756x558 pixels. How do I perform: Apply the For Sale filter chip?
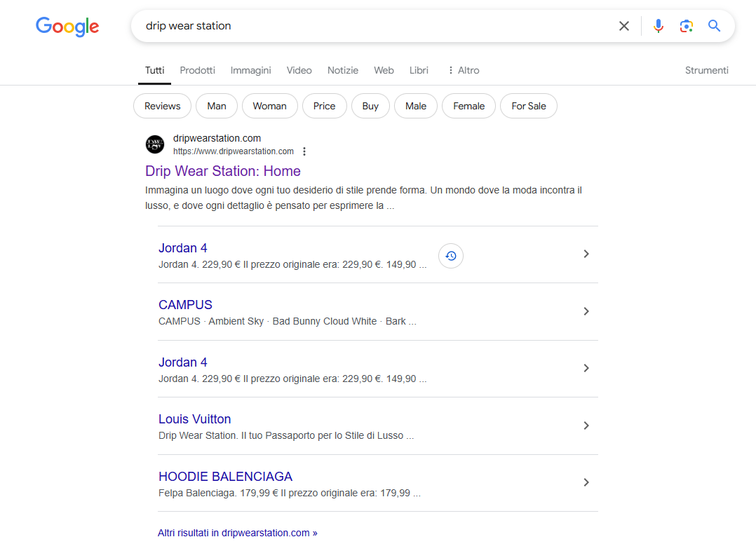pyautogui.click(x=529, y=106)
